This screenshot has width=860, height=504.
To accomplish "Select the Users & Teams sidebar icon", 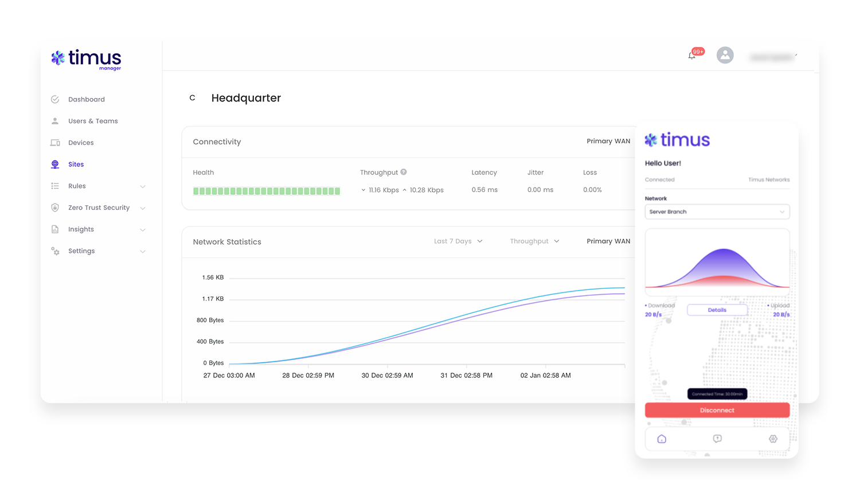I will point(54,120).
